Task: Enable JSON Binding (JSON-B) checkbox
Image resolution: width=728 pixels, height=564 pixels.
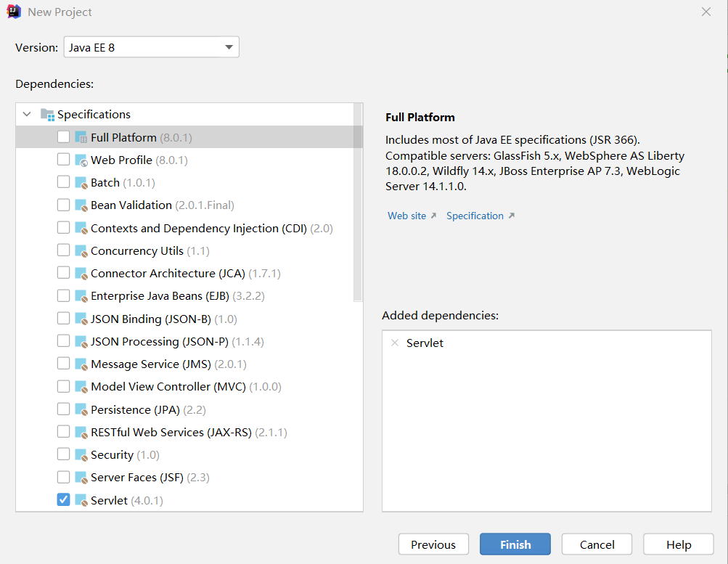Action: 64,318
